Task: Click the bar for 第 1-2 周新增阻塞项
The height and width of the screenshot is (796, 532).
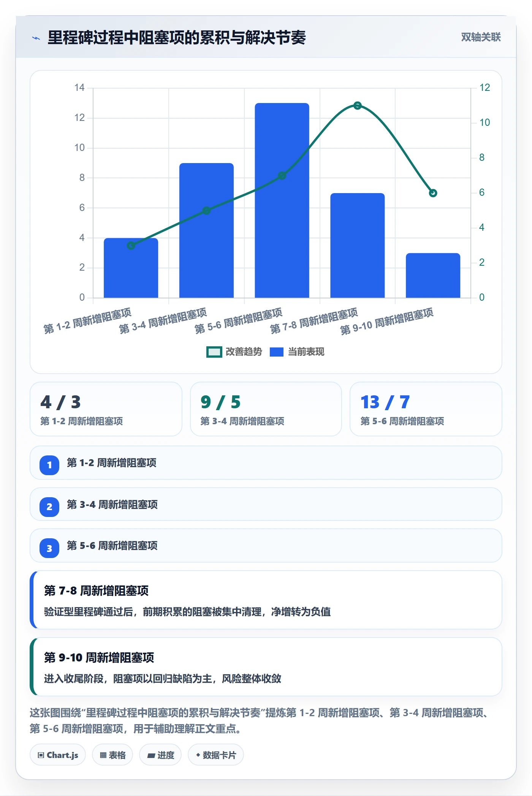Action: 131,268
